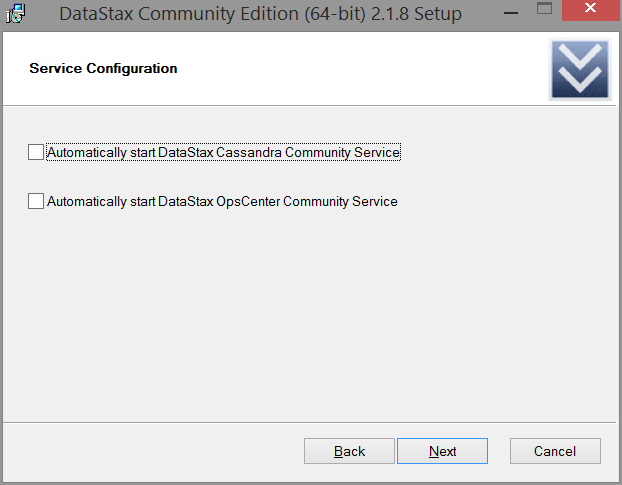Click the grayed-out maximize button
This screenshot has height=485, width=622.
click(x=544, y=9)
